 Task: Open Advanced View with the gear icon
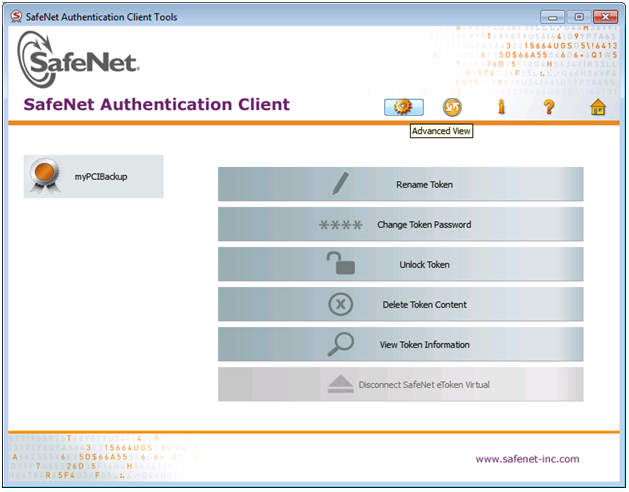(x=404, y=107)
